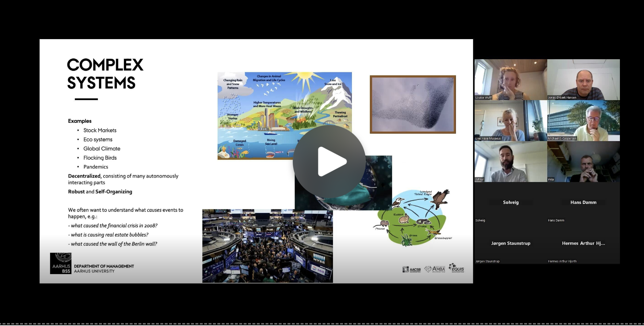The image size is (644, 326).
Task: Click the large play button overlay
Action: click(x=329, y=161)
